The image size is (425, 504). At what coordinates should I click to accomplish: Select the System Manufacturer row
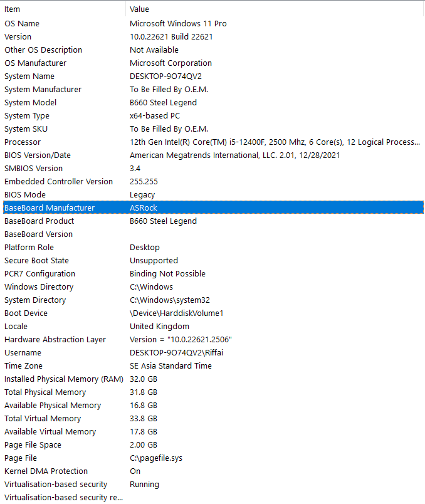pos(213,90)
